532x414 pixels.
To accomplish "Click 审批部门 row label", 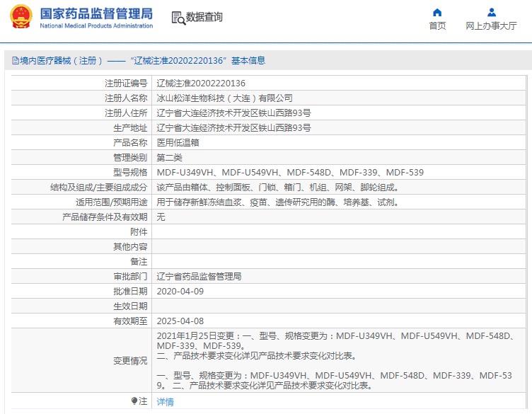I will click(x=130, y=277).
